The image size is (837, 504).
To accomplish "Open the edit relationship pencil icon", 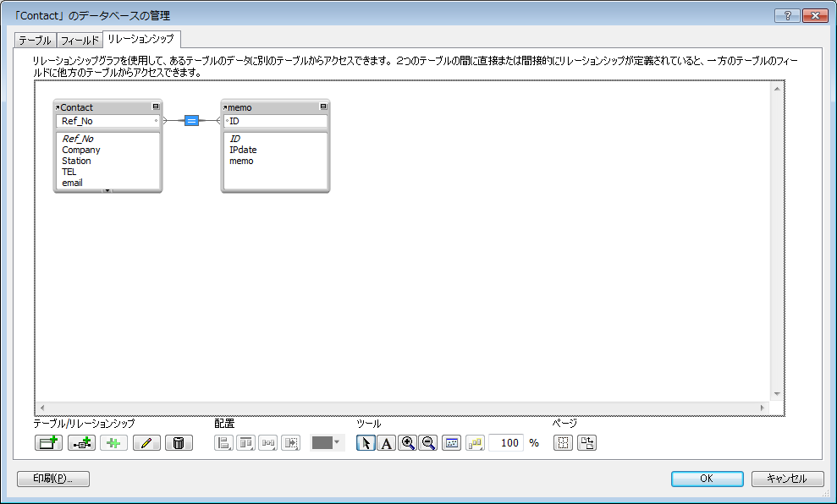I will coord(146,442).
